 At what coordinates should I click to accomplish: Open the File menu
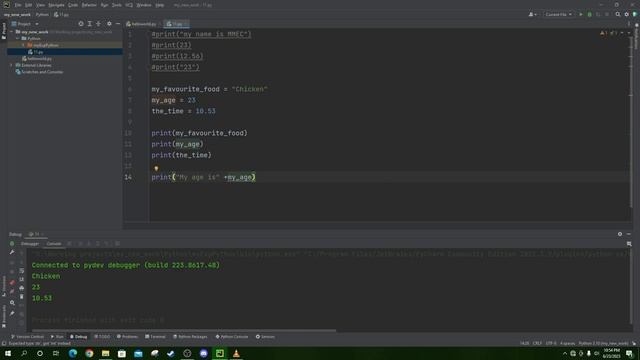coord(18,5)
